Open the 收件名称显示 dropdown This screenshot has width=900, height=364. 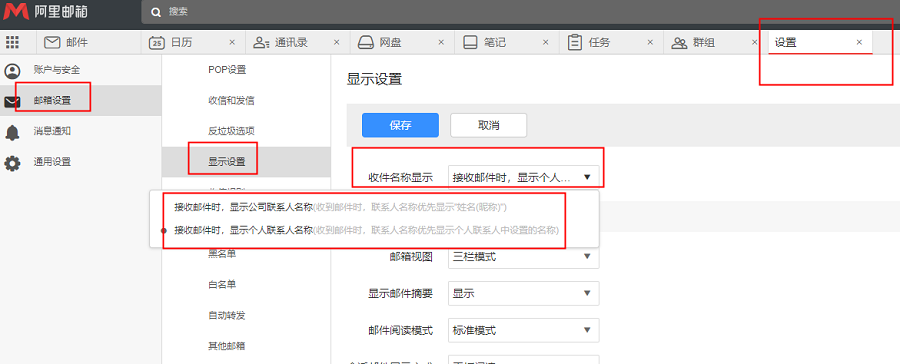click(523, 178)
